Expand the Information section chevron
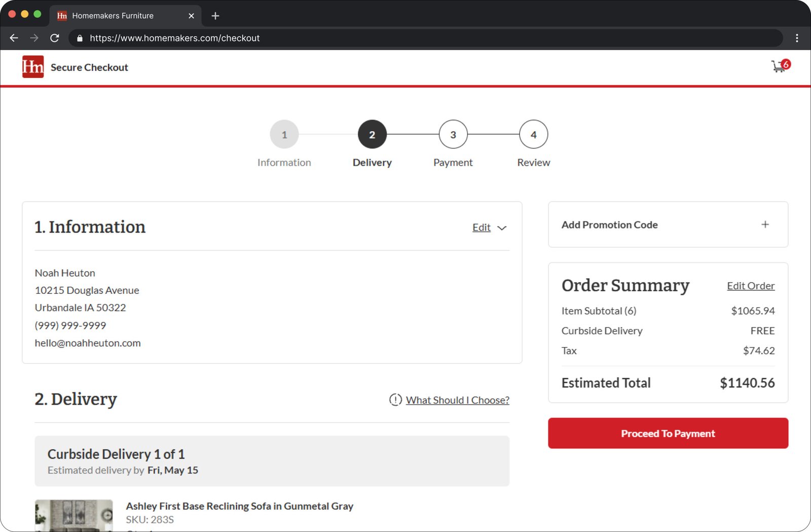Screen dimensions: 811x532 (502, 228)
